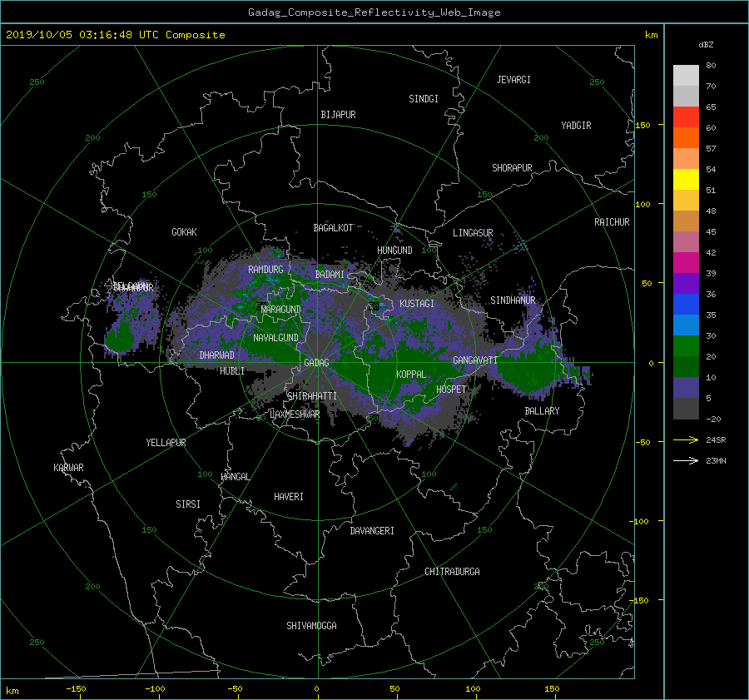This screenshot has width=749, height=700.
Task: Click the KUSTAGI city label
Action: point(417,304)
